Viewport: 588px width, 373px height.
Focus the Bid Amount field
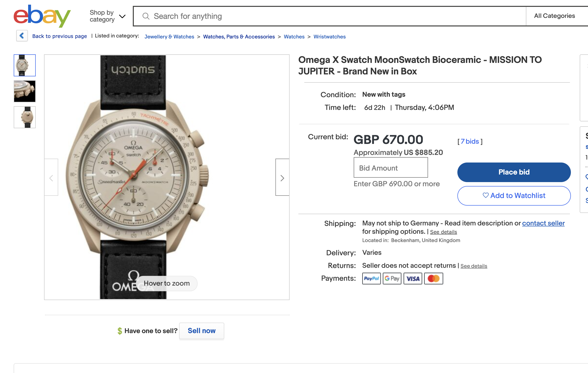coord(391,168)
